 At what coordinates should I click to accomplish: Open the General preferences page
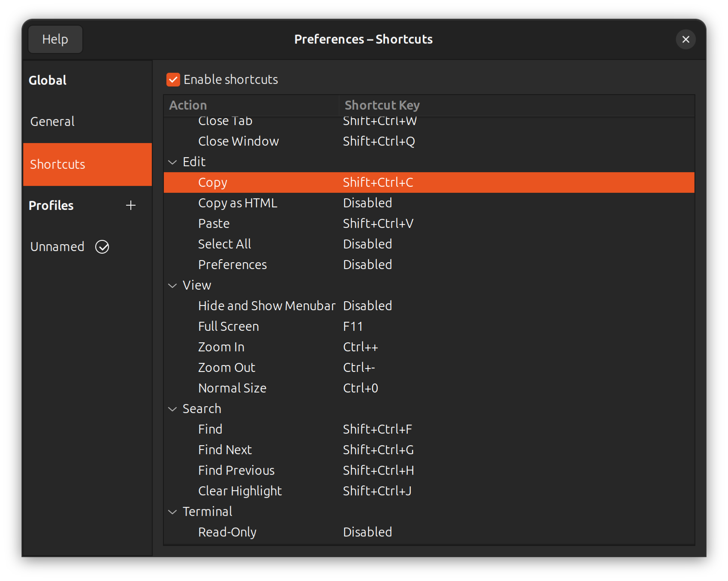pos(87,122)
